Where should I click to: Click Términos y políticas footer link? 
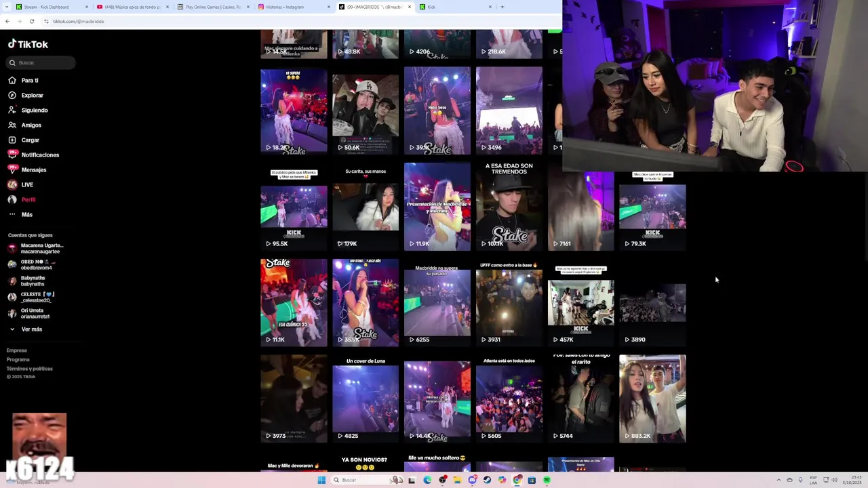pyautogui.click(x=29, y=369)
